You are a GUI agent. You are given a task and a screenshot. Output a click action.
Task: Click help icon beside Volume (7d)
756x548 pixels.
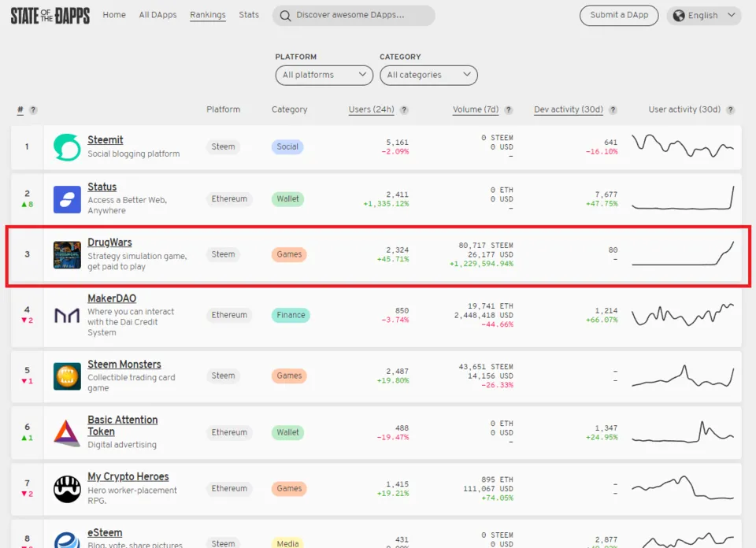coord(509,110)
